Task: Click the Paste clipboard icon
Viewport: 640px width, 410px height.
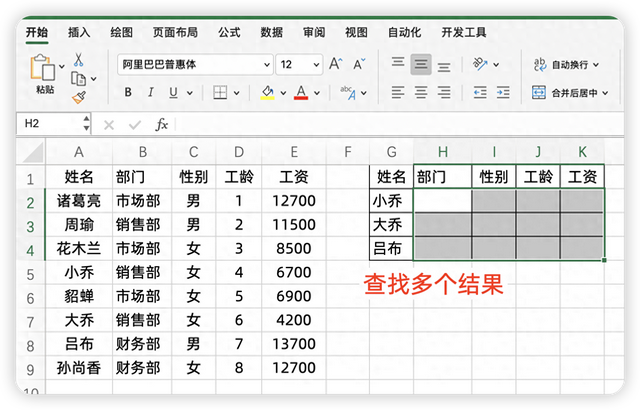Action: (x=42, y=67)
